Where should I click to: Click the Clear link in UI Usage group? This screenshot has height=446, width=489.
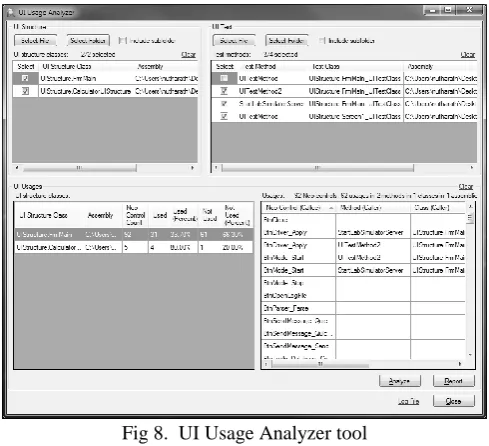click(466, 186)
